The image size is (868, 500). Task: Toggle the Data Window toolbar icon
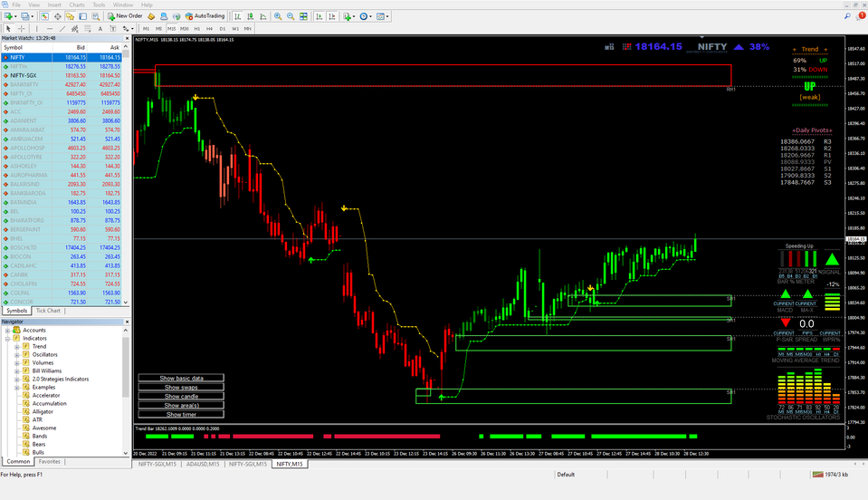click(58, 16)
